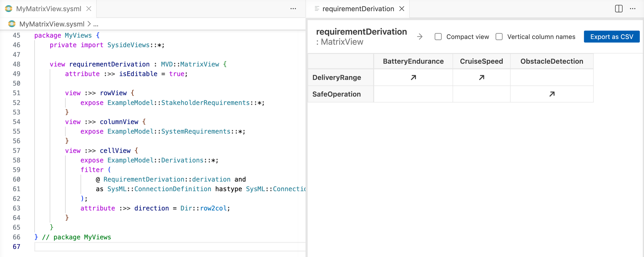Click 'row2col' on line 63
Screen dimensions: 644x257
pos(213,208)
